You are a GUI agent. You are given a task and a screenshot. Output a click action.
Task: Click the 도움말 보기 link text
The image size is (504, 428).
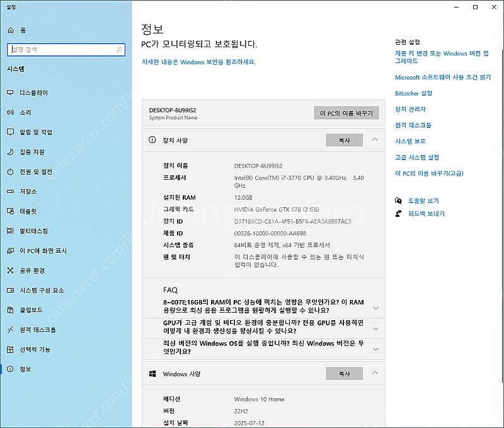pos(423,200)
